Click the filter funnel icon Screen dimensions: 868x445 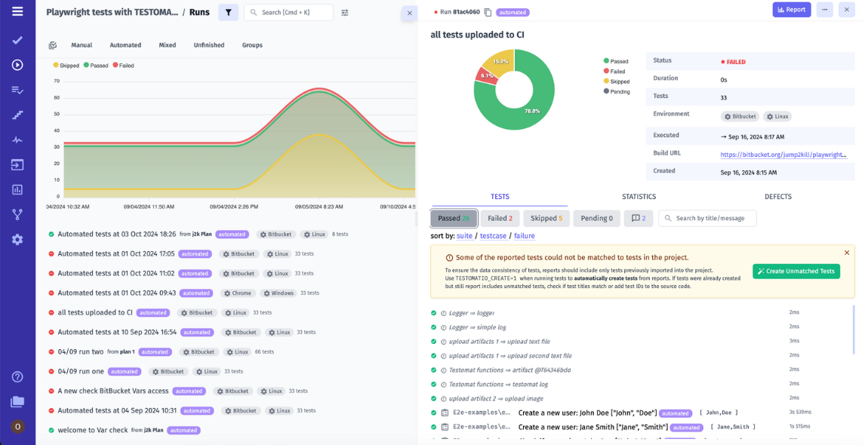pos(228,13)
